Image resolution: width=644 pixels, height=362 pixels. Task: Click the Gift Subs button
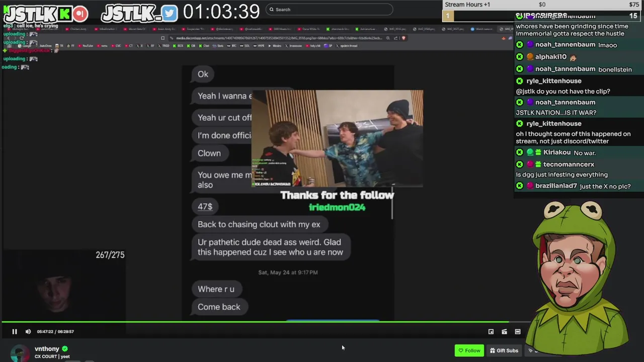click(504, 350)
